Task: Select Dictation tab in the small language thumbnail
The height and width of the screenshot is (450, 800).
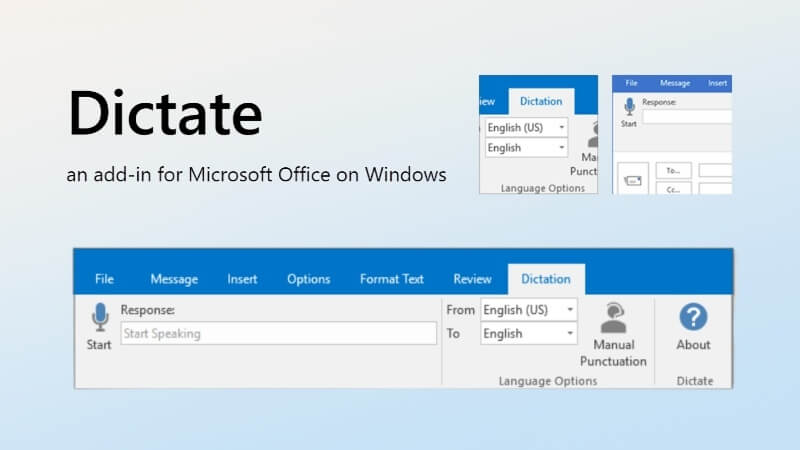Action: (541, 101)
